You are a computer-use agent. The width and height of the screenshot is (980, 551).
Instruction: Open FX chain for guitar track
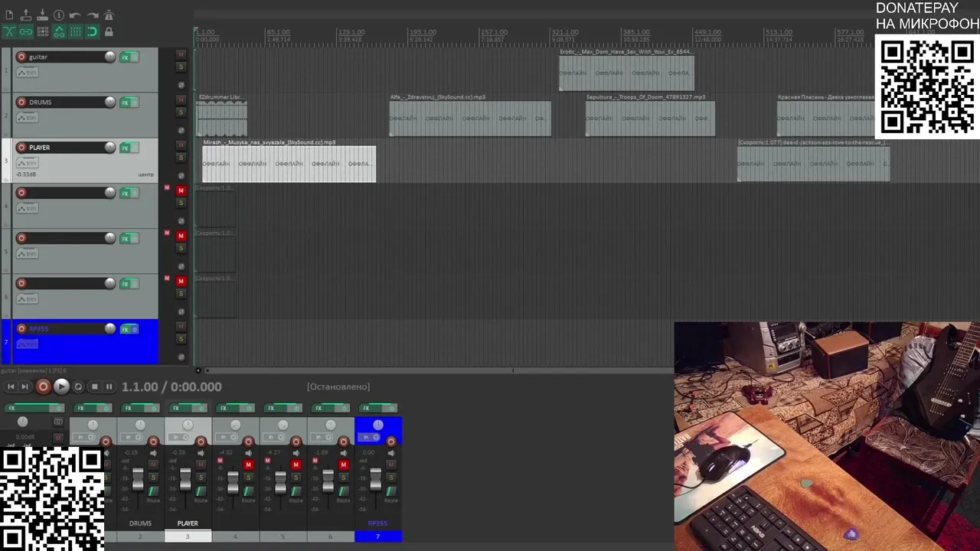125,57
